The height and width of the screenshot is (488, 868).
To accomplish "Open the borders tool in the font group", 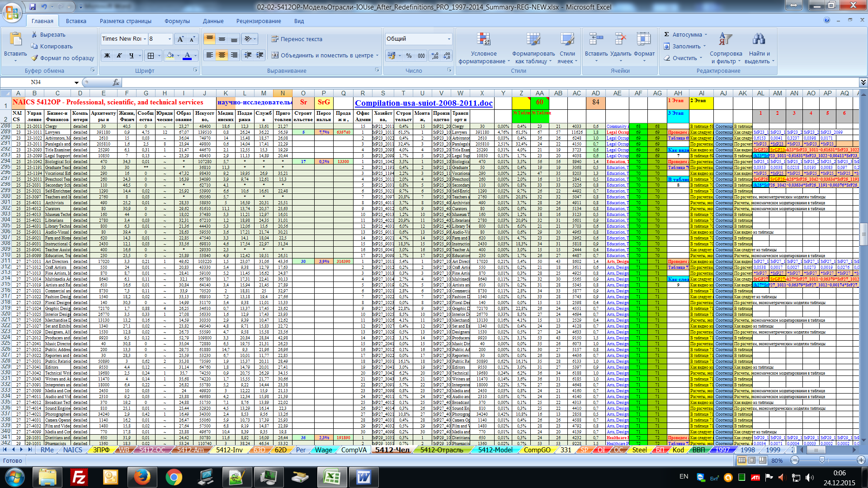I will [x=151, y=56].
